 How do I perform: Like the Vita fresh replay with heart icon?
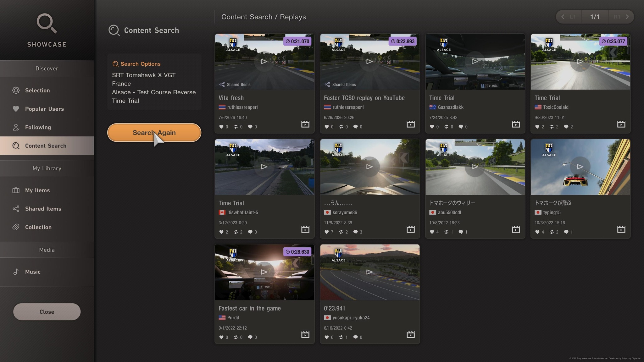[221, 127]
